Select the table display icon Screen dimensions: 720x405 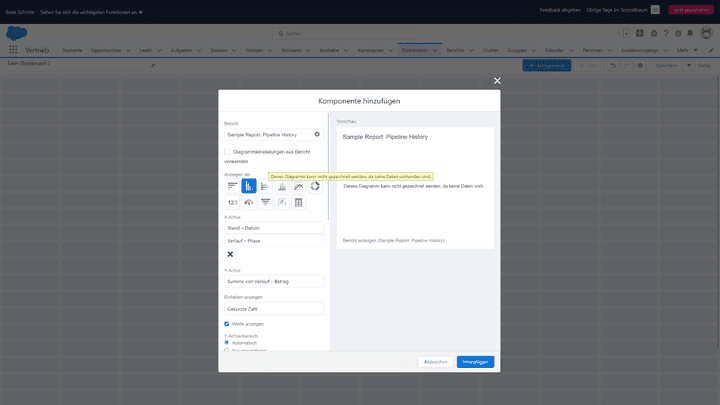coord(298,202)
